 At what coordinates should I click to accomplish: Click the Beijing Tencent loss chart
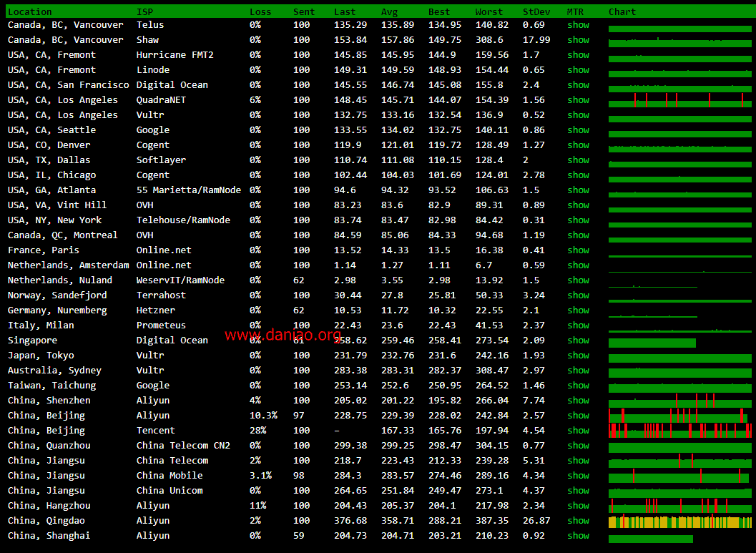[679, 431]
